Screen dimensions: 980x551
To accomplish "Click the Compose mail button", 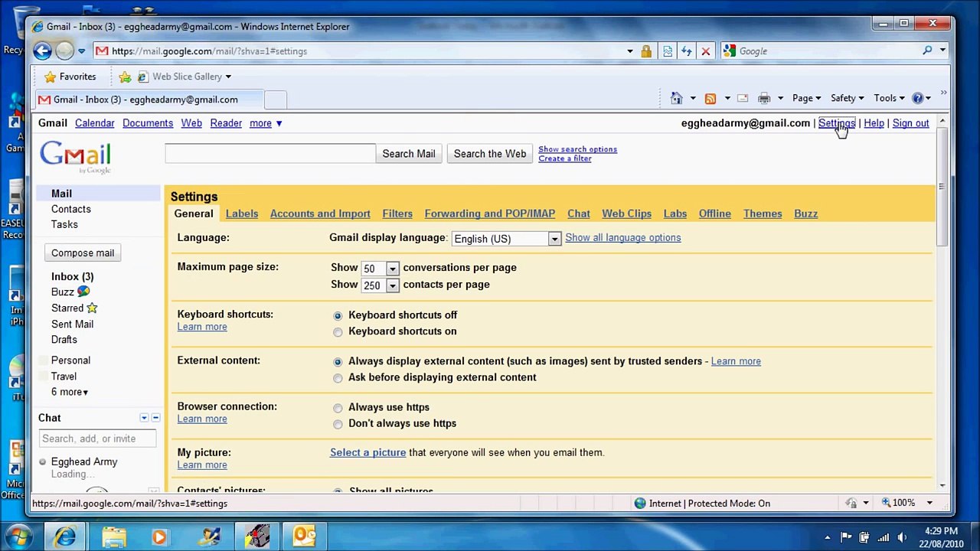I will [83, 253].
